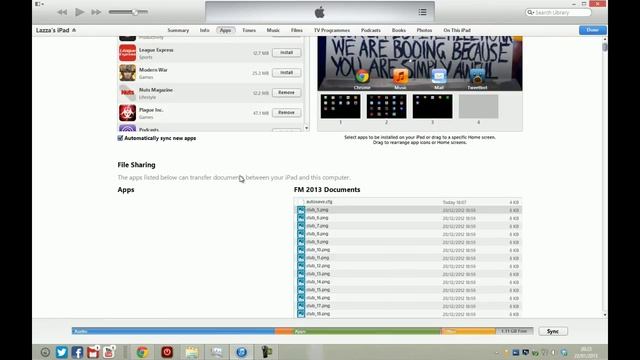The height and width of the screenshot is (360, 640).
Task: Click the Apple logo in the display
Action: [x=320, y=12]
